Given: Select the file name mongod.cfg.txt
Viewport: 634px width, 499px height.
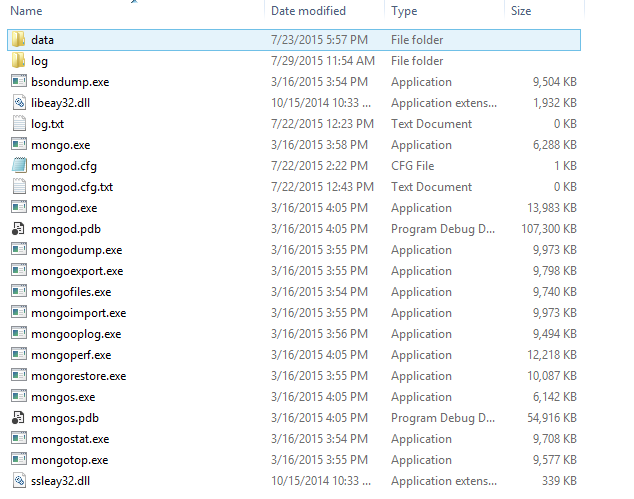Looking at the screenshot, I should (x=72, y=187).
